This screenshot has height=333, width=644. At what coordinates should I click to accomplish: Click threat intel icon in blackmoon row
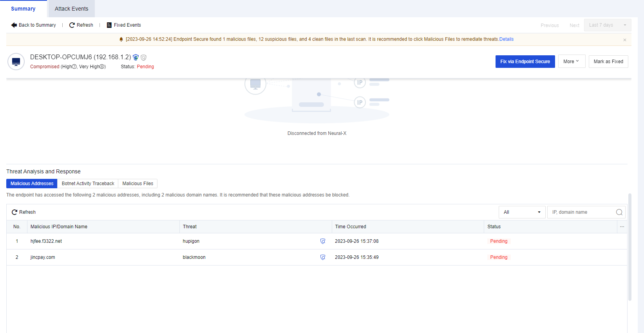(x=323, y=257)
